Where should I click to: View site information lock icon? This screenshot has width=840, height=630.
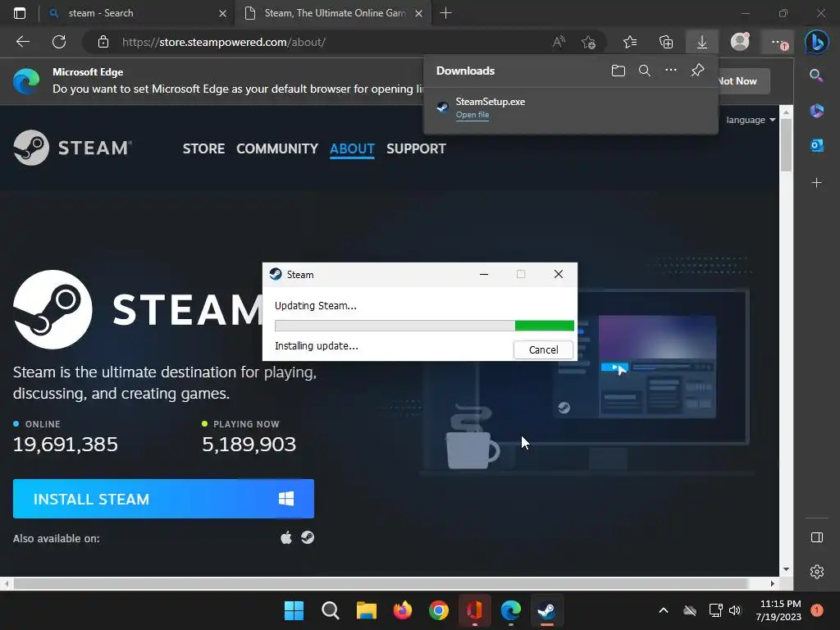[103, 42]
